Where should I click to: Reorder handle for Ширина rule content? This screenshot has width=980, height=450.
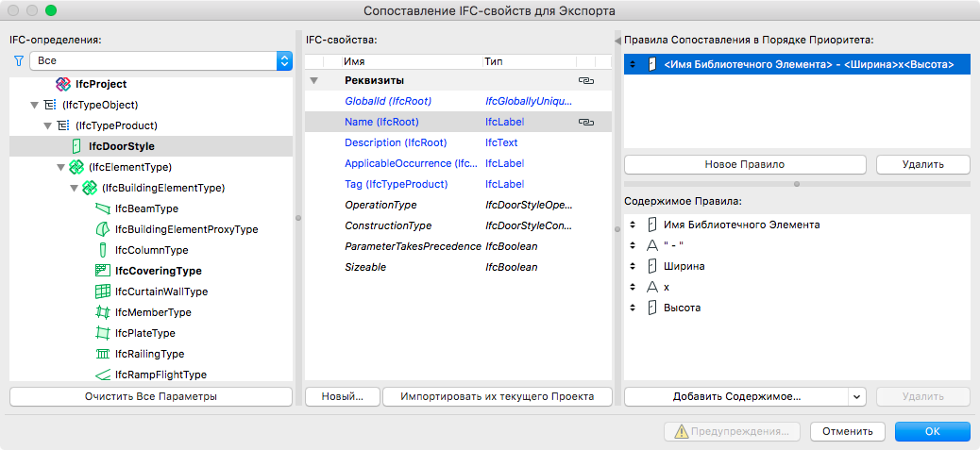point(632,266)
